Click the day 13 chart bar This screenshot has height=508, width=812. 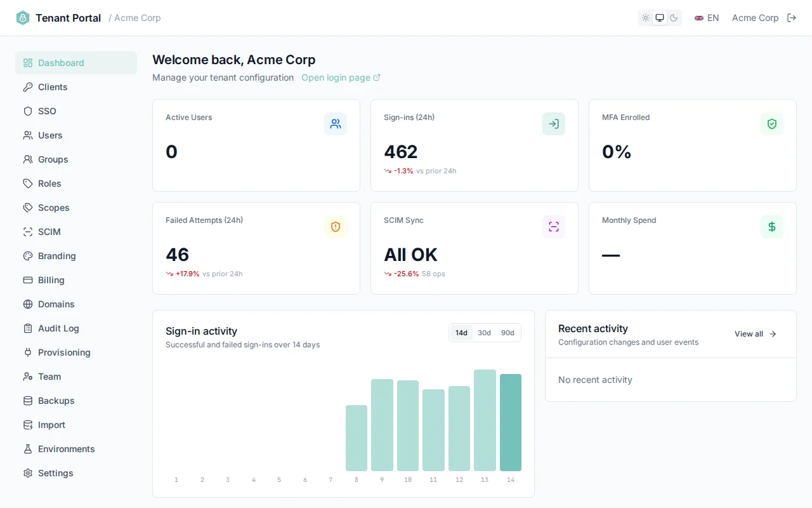[x=485, y=420]
